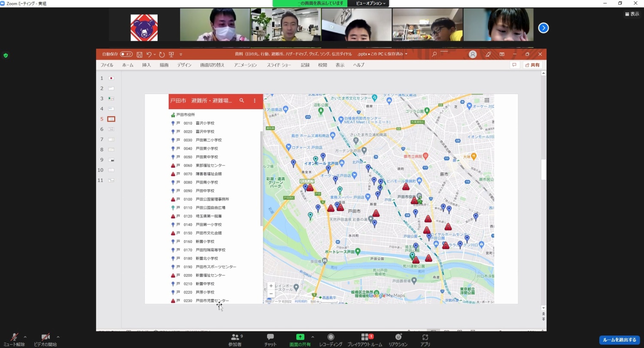Toggle the 自動保存 autosave switch
The image size is (644, 348).
pyautogui.click(x=126, y=55)
